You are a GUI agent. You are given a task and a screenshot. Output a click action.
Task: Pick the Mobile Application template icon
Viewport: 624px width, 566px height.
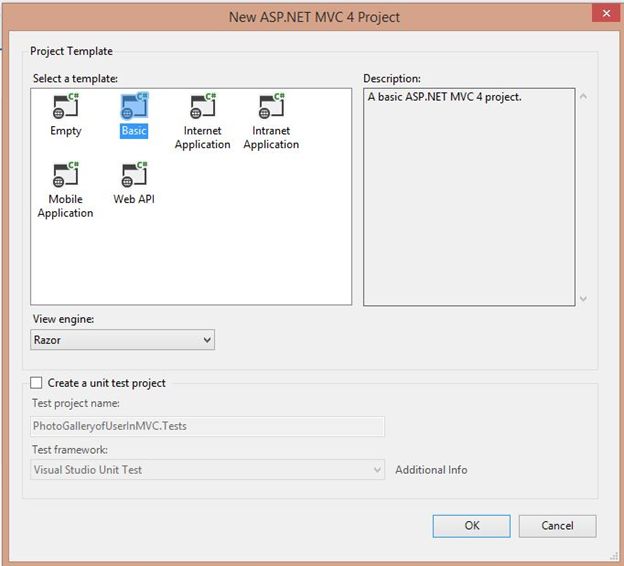pyautogui.click(x=66, y=174)
